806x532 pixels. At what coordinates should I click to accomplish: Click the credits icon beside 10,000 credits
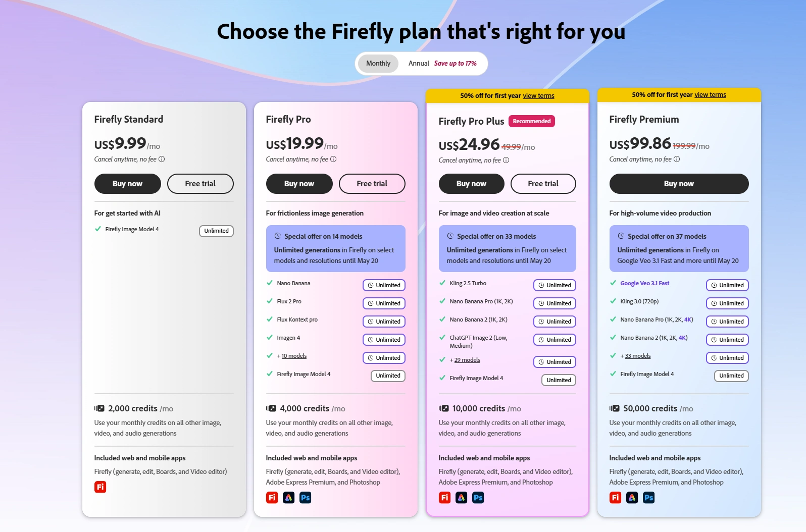(x=445, y=408)
